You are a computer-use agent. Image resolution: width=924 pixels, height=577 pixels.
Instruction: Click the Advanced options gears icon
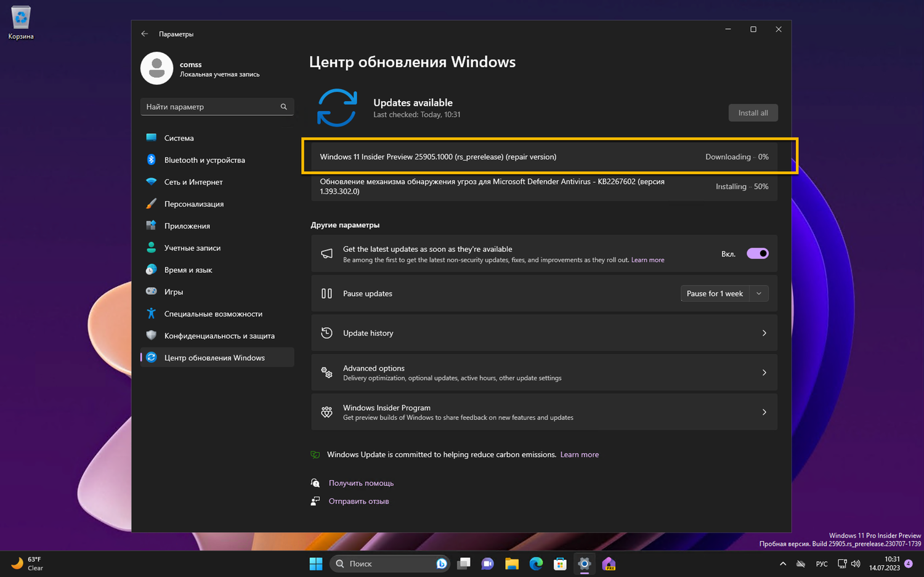coord(326,373)
